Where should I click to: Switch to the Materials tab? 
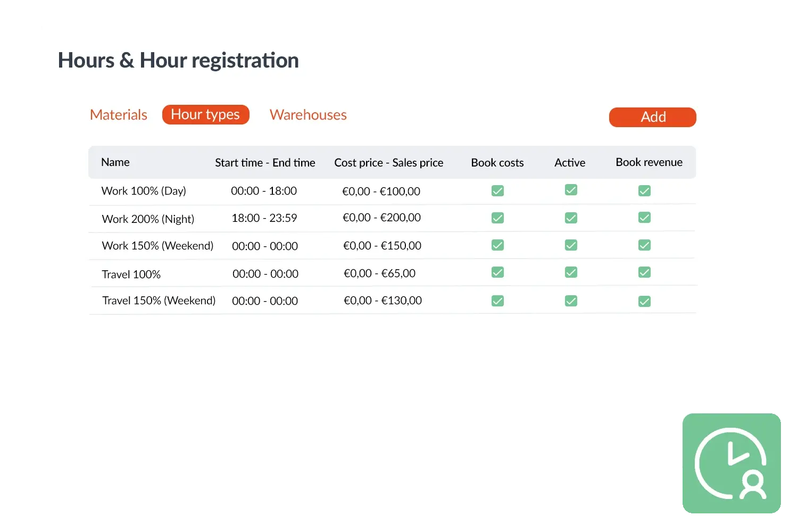point(118,114)
